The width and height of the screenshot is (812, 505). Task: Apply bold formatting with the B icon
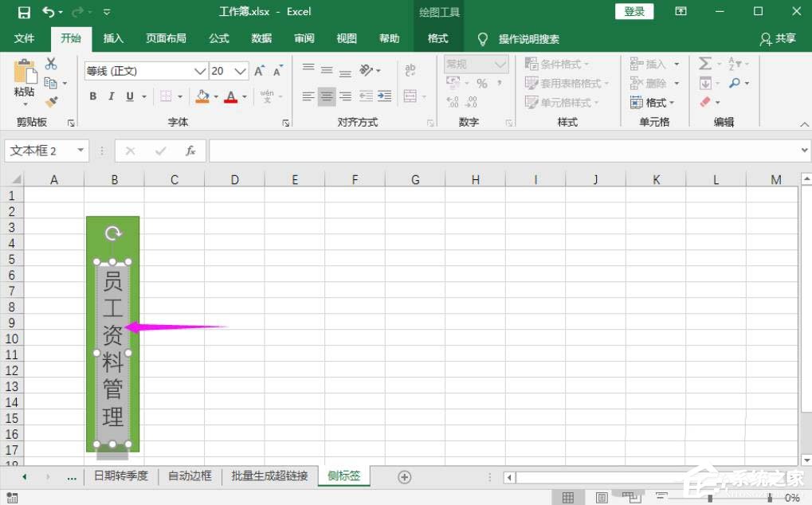92,96
